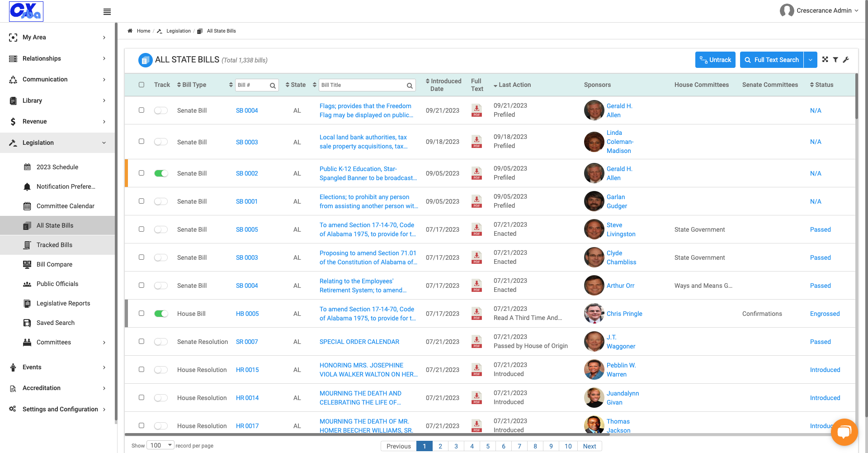Open Crescerance Admin user menu
The height and width of the screenshot is (453, 868).
click(819, 10)
